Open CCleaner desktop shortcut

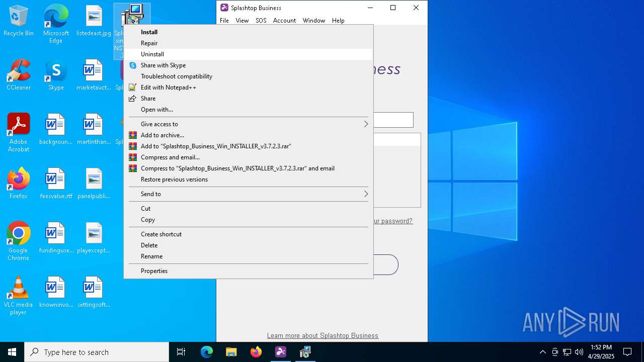coord(19,75)
